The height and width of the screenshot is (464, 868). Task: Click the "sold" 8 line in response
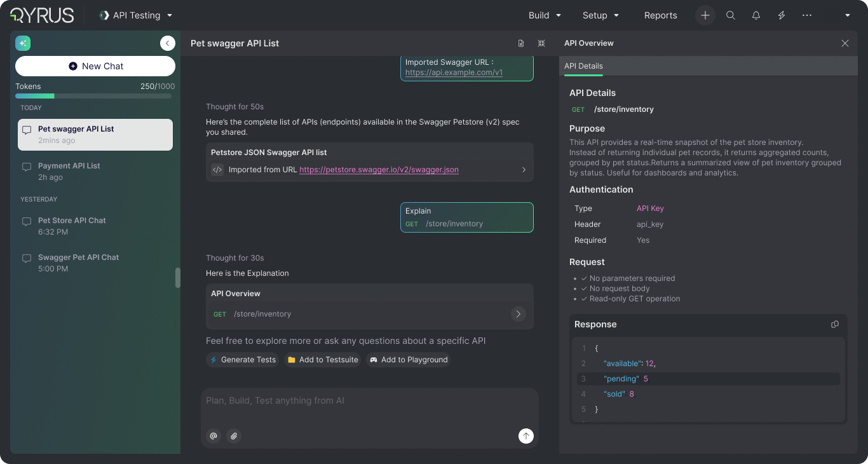click(x=709, y=394)
